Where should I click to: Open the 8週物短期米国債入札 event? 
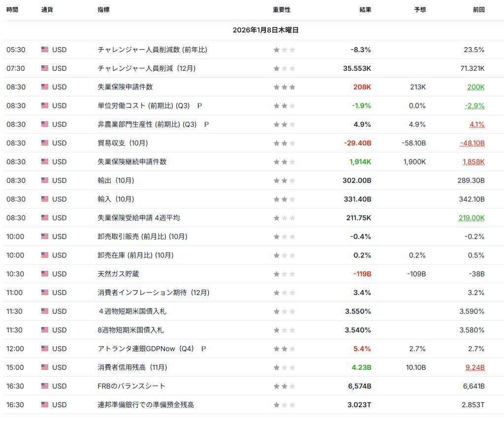(130, 330)
